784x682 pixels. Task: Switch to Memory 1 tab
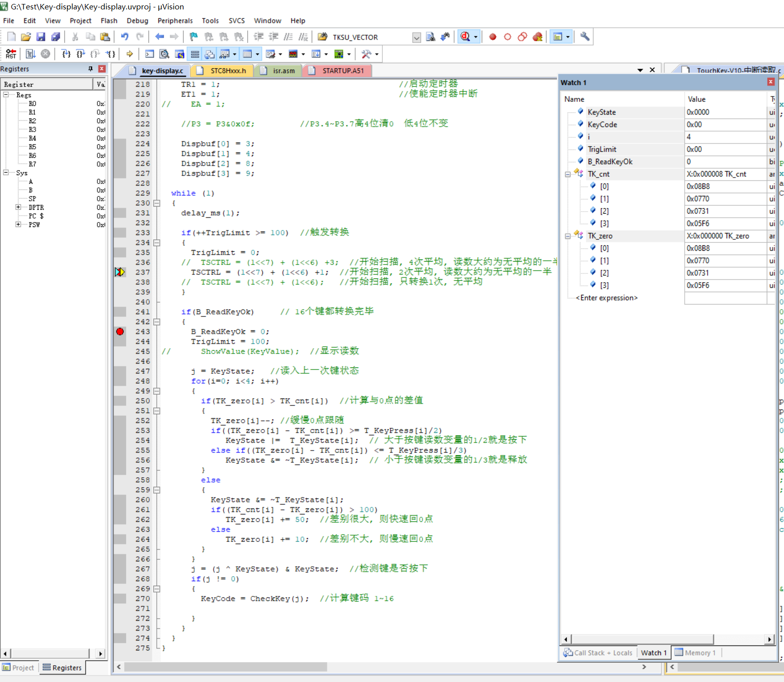(695, 653)
